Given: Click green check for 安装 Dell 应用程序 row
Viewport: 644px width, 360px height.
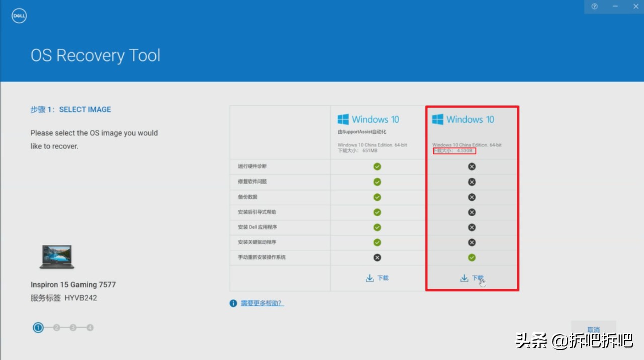Looking at the screenshot, I should 377,227.
